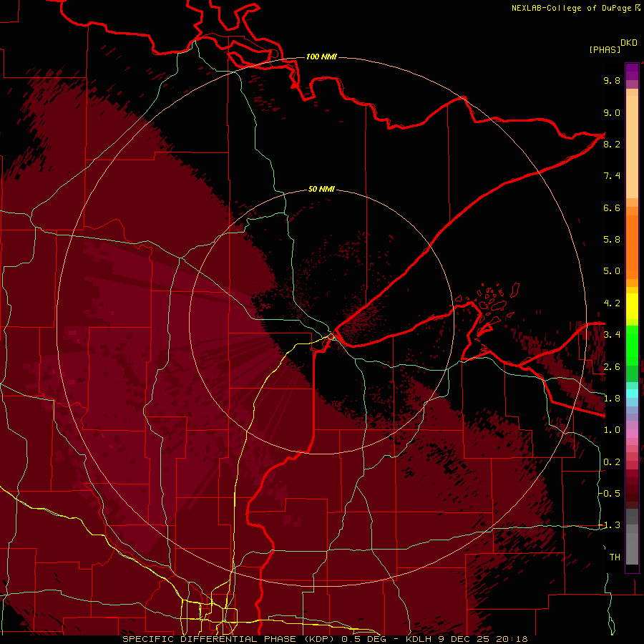This screenshot has width=644, height=644.
Task: Pick the yellow segment of the color bar
Action: (632, 306)
